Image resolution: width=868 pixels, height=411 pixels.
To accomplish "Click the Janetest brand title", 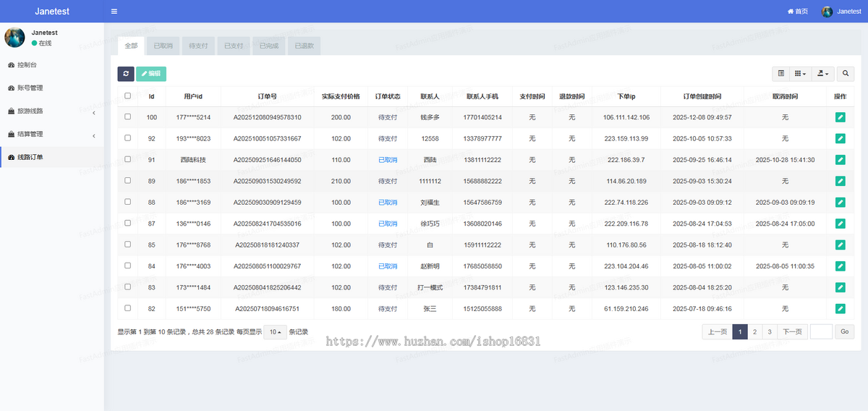I will [x=52, y=12].
